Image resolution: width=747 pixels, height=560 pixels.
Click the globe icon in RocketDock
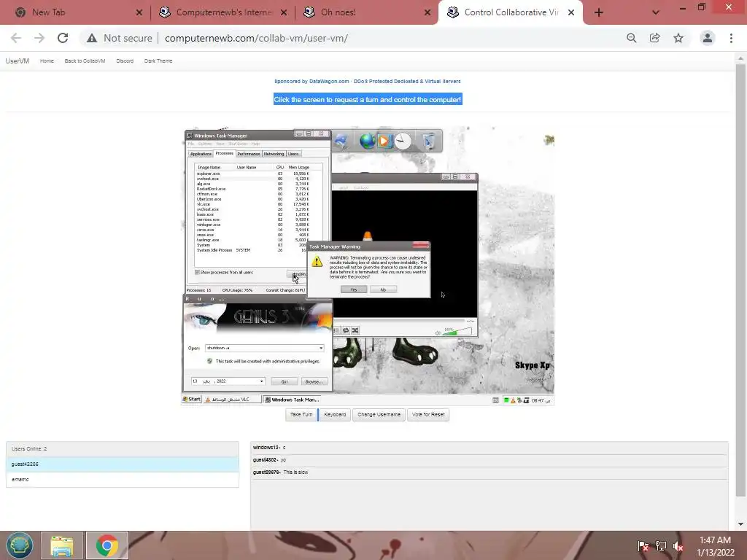pyautogui.click(x=367, y=141)
